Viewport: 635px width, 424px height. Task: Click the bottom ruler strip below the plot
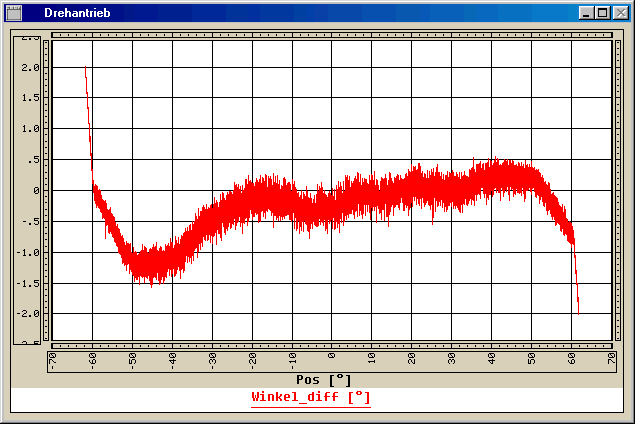click(x=332, y=347)
